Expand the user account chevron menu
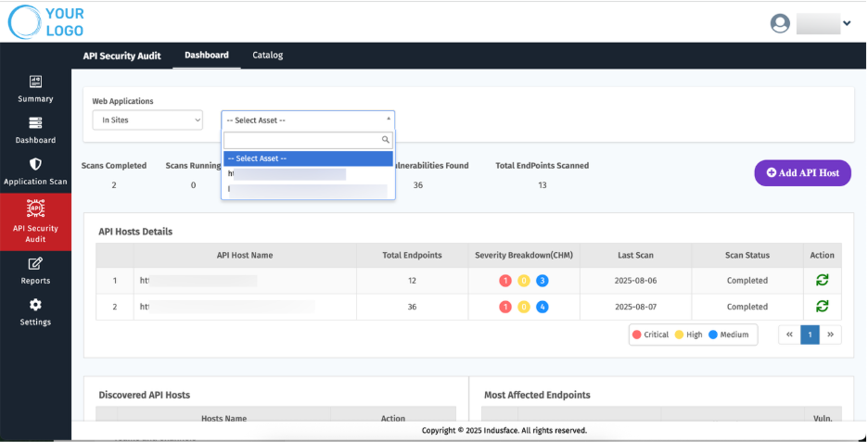 (847, 23)
